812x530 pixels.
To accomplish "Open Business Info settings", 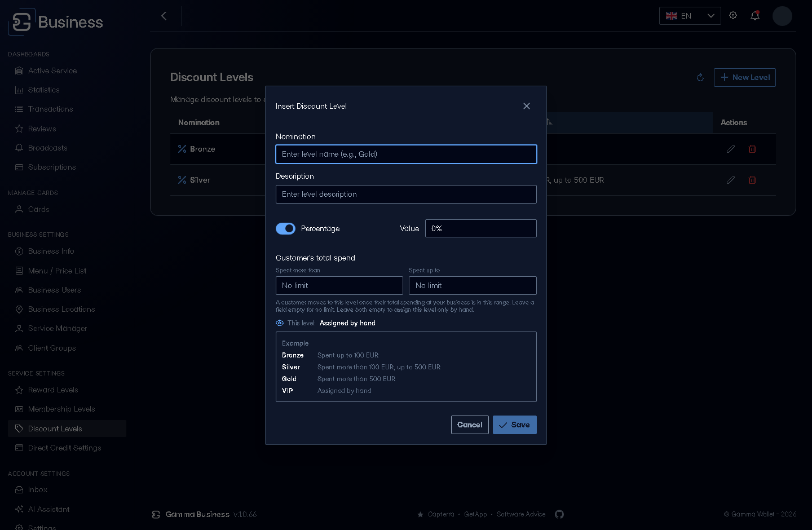I will 67,251.
